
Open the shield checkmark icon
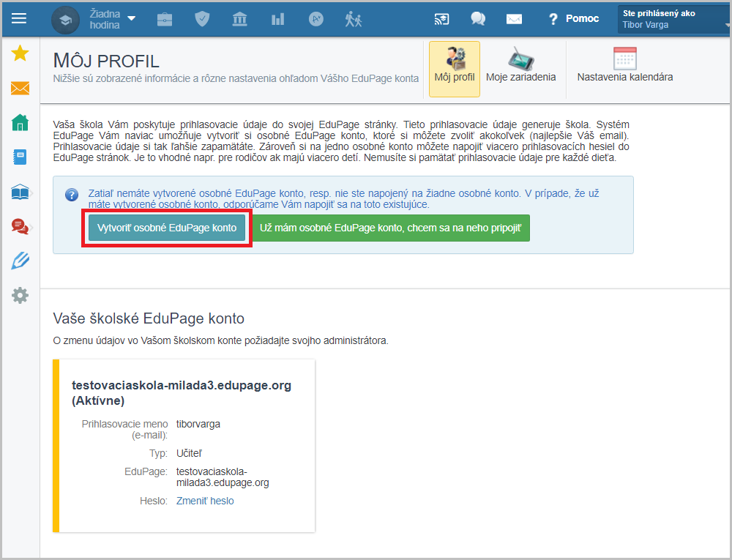tap(202, 19)
